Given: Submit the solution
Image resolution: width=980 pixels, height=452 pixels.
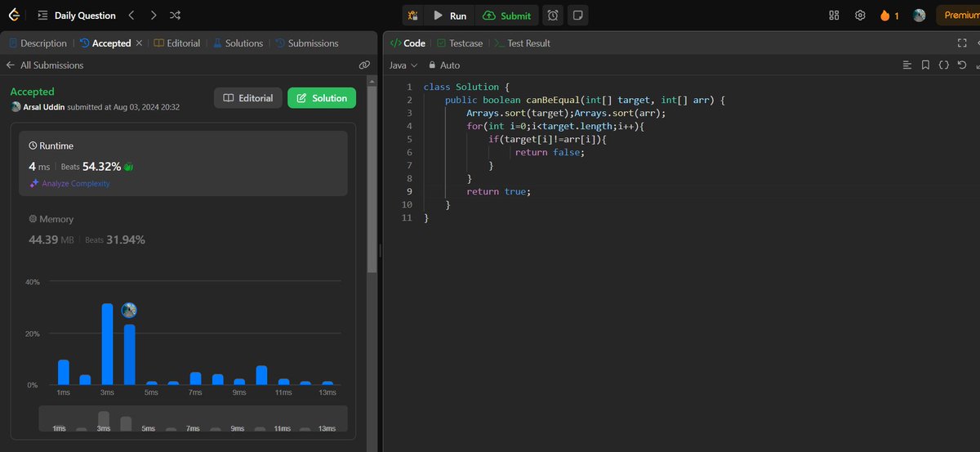Looking at the screenshot, I should coord(507,16).
